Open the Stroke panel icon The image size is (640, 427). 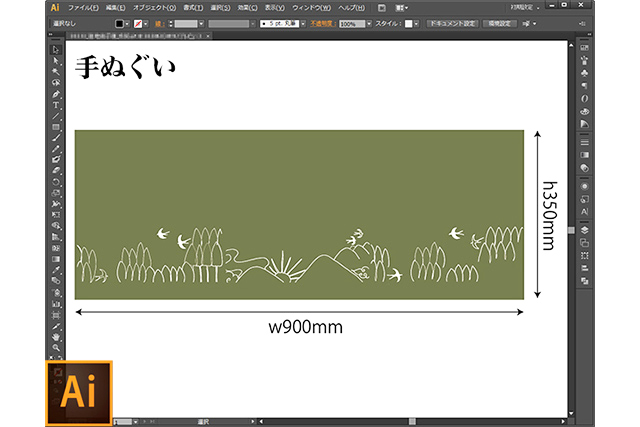pyautogui.click(x=584, y=143)
